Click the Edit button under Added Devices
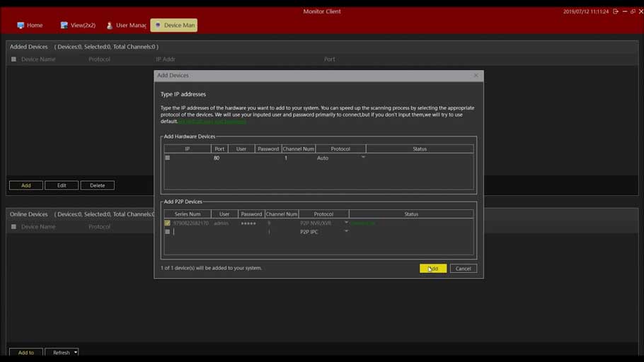 [62, 185]
